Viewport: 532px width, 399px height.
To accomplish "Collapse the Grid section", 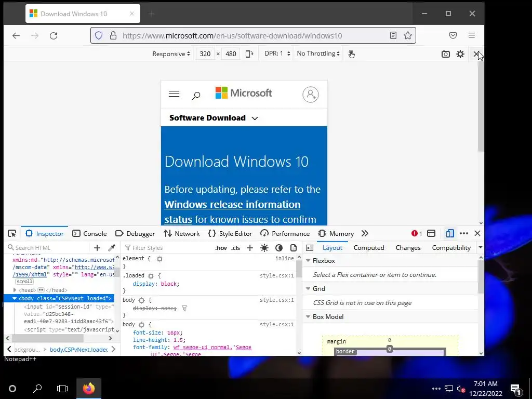I will pos(308,289).
